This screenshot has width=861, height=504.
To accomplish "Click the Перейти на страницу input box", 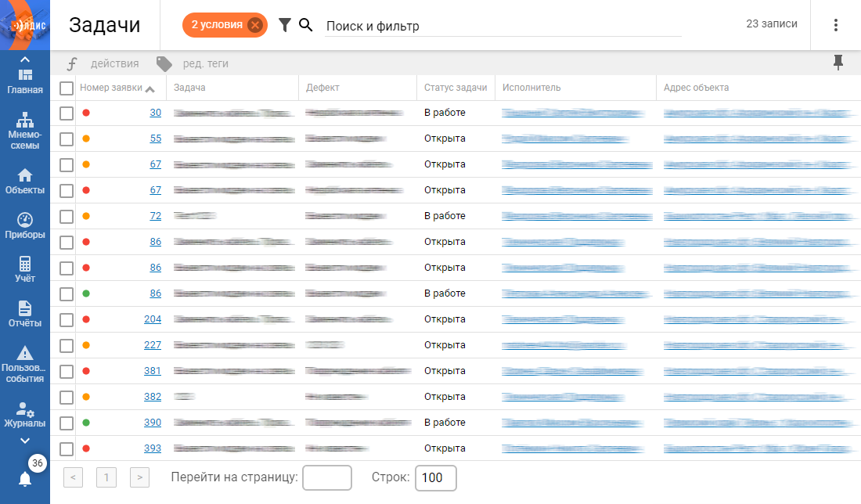I will tap(326, 477).
